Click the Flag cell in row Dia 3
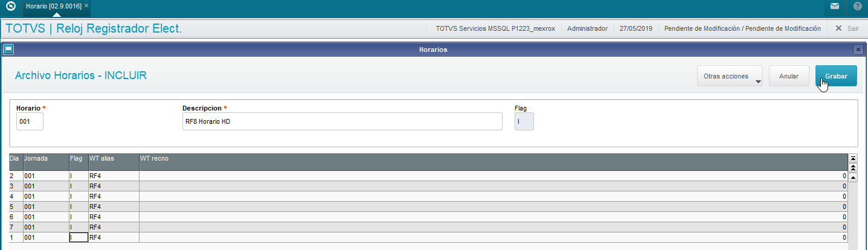The image size is (868, 250). 79,186
